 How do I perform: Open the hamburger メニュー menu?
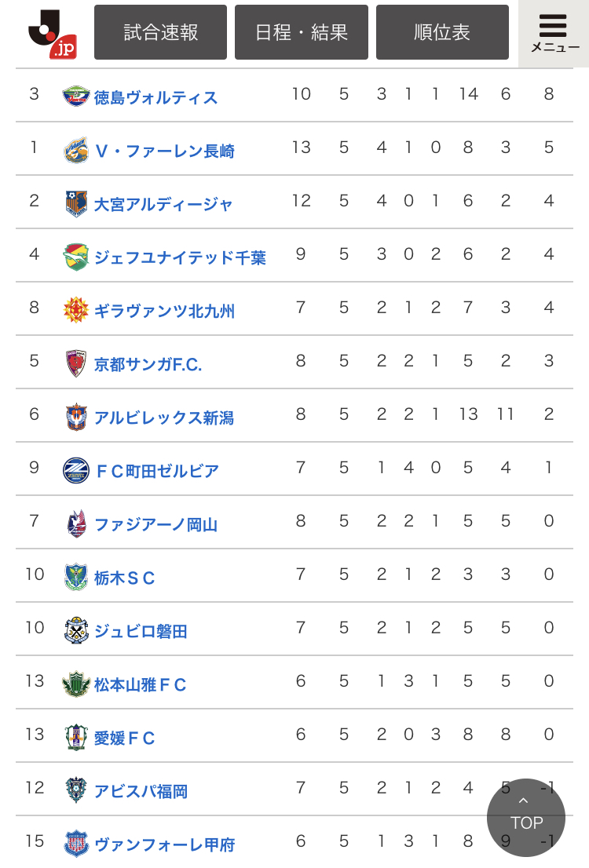click(553, 33)
